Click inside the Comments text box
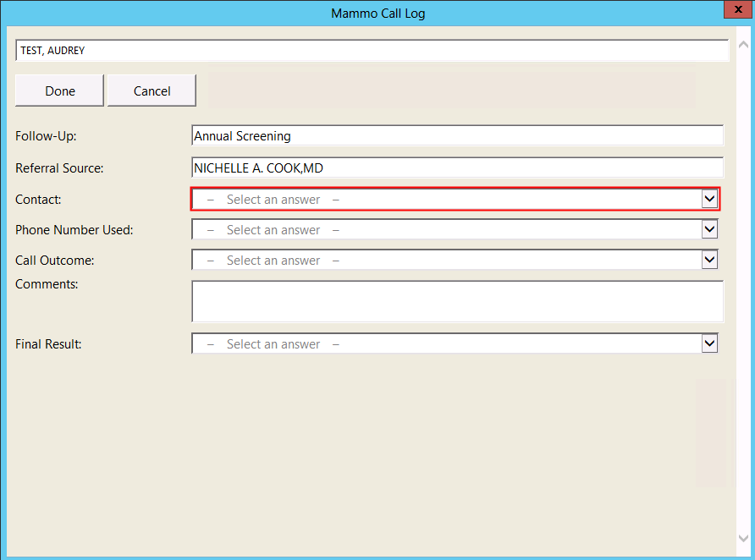 point(457,301)
